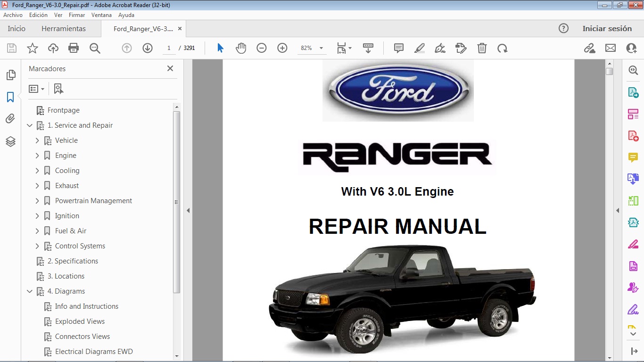Open the Search tool in the right pane

coord(633,70)
